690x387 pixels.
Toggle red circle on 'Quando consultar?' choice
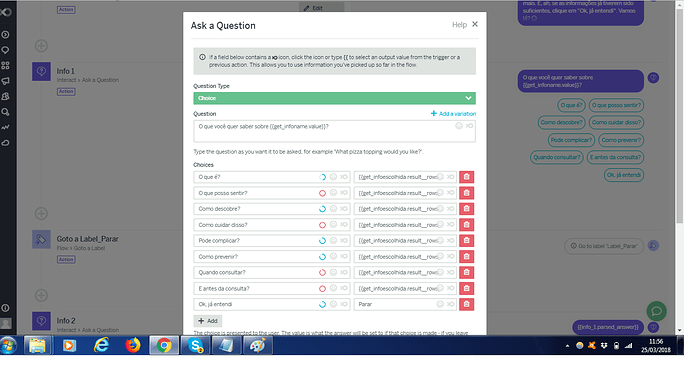click(323, 273)
